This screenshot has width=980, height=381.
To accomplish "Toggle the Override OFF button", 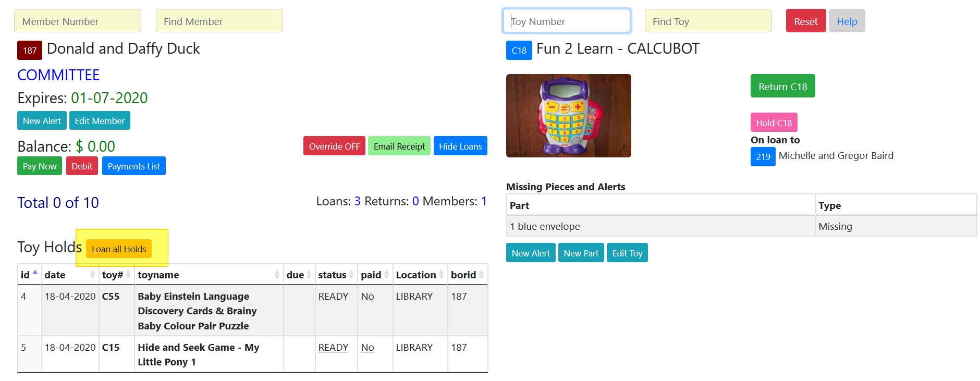I will [334, 146].
